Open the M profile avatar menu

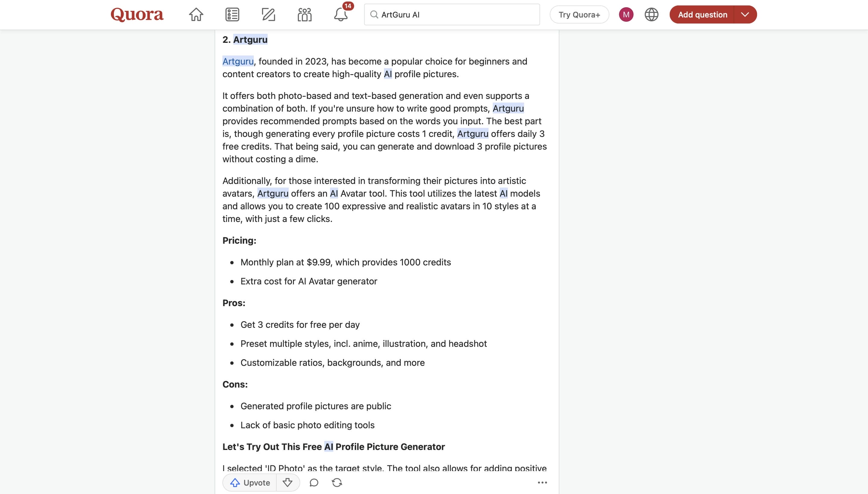pyautogui.click(x=626, y=14)
